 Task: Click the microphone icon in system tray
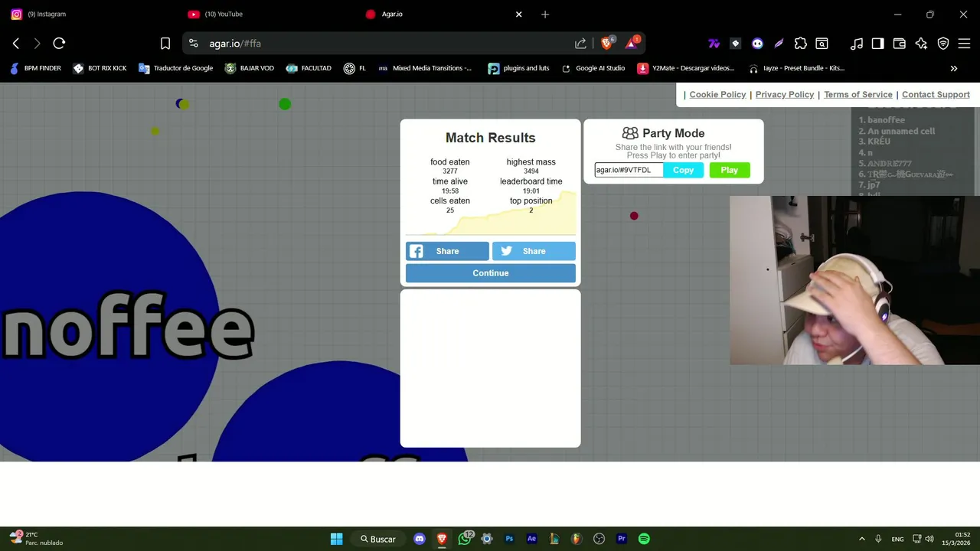878,539
